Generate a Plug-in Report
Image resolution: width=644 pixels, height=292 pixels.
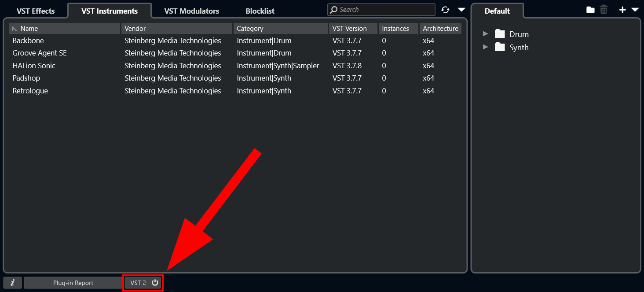[x=73, y=283]
